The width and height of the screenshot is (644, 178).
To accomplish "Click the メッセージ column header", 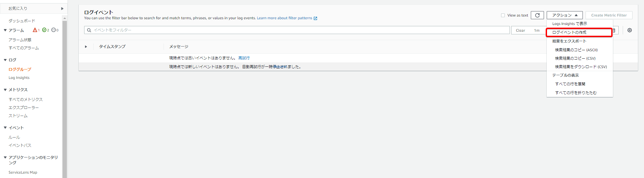I will (x=179, y=47).
